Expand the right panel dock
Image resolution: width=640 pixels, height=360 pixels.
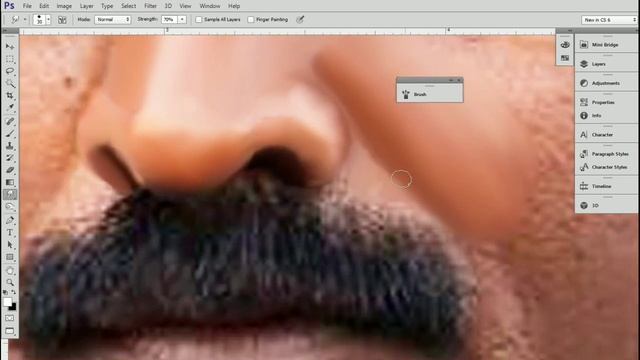tap(570, 31)
